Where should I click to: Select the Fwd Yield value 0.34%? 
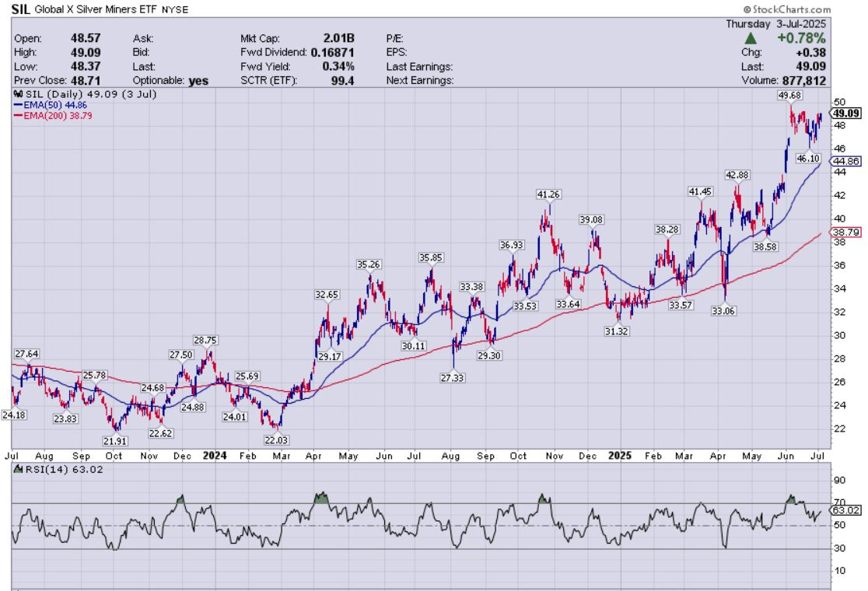[338, 66]
